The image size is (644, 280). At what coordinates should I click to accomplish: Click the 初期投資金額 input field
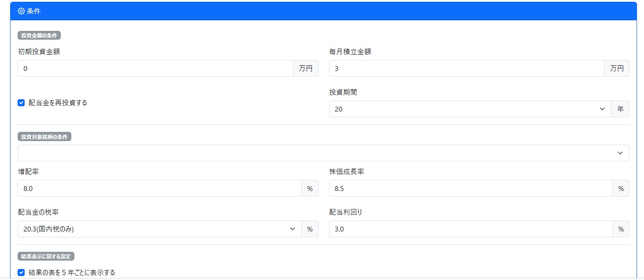tap(155, 68)
